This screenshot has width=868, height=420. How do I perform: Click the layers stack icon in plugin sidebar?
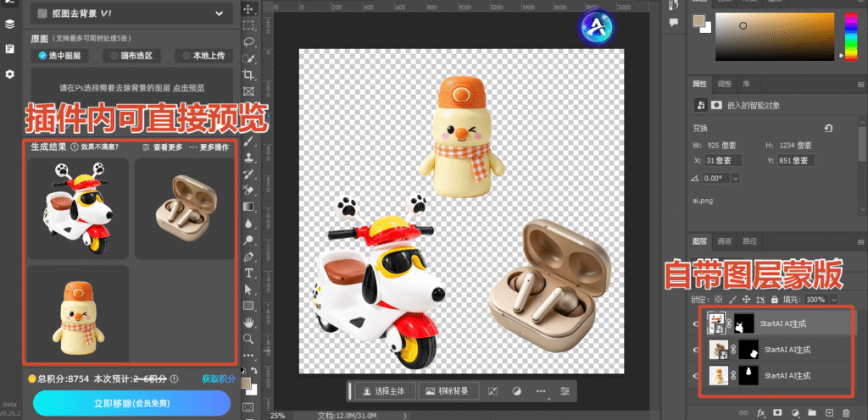(9, 25)
